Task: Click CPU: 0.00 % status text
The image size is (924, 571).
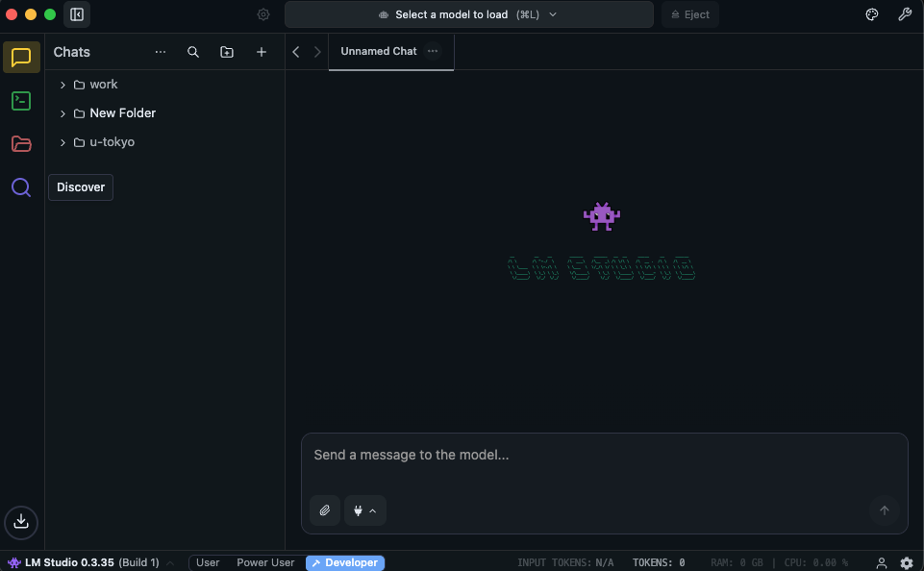Action: click(x=816, y=562)
